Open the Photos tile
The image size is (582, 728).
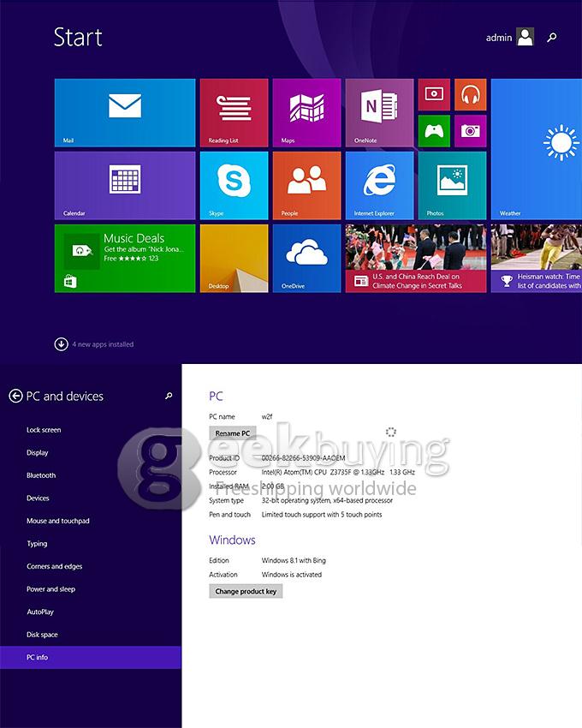pyautogui.click(x=452, y=185)
